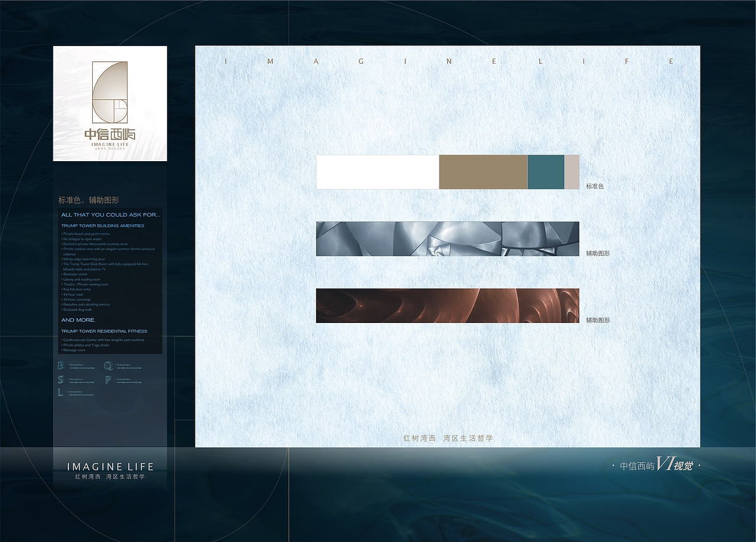This screenshot has height=542, width=756.
Task: Click 红树湾西 湾区生活哲学 at page bottom
Action: click(x=448, y=438)
